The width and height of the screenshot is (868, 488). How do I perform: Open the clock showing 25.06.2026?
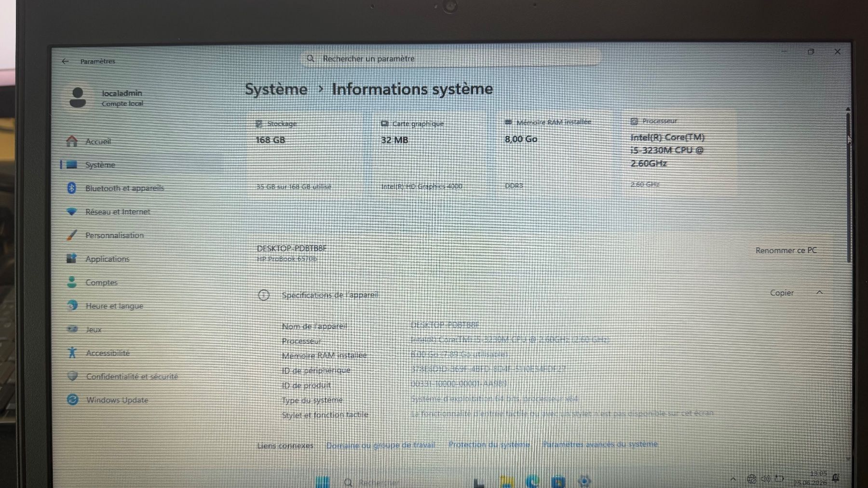pos(810,478)
